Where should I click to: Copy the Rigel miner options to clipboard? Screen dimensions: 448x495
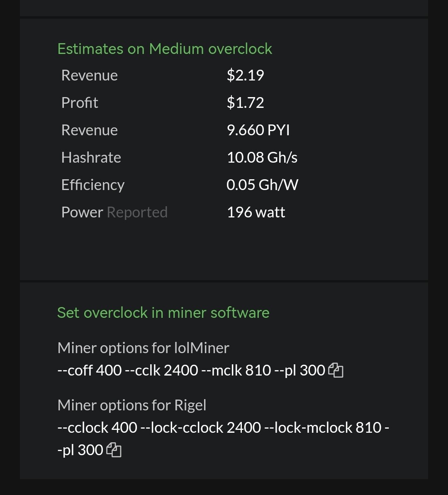(x=114, y=450)
